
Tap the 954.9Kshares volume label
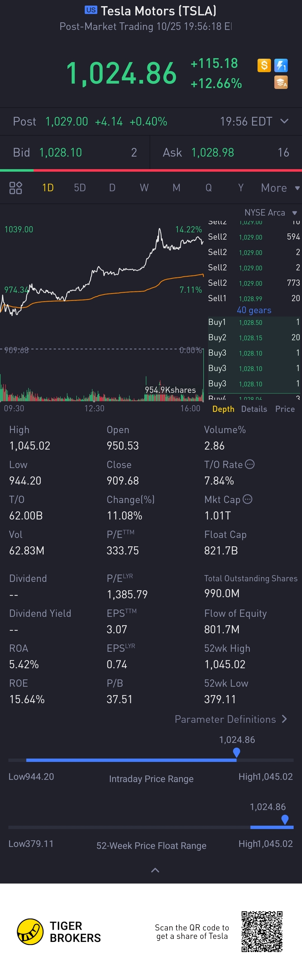[x=170, y=390]
